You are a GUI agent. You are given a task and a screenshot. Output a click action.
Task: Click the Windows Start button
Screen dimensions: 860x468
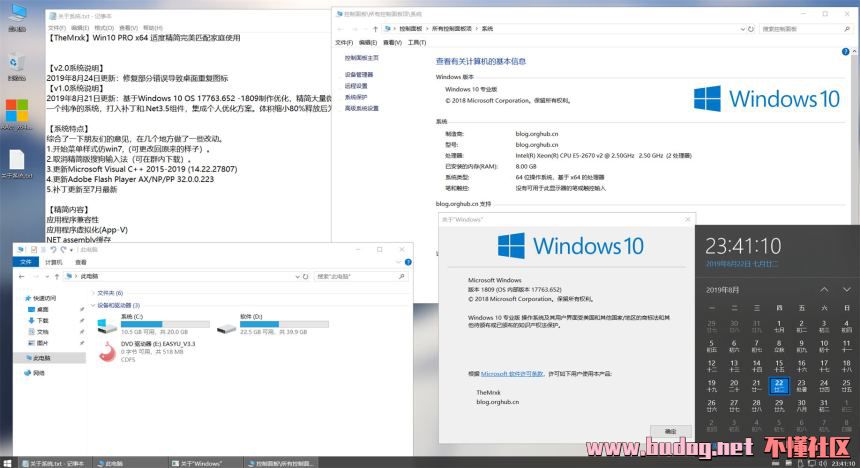click(7, 463)
